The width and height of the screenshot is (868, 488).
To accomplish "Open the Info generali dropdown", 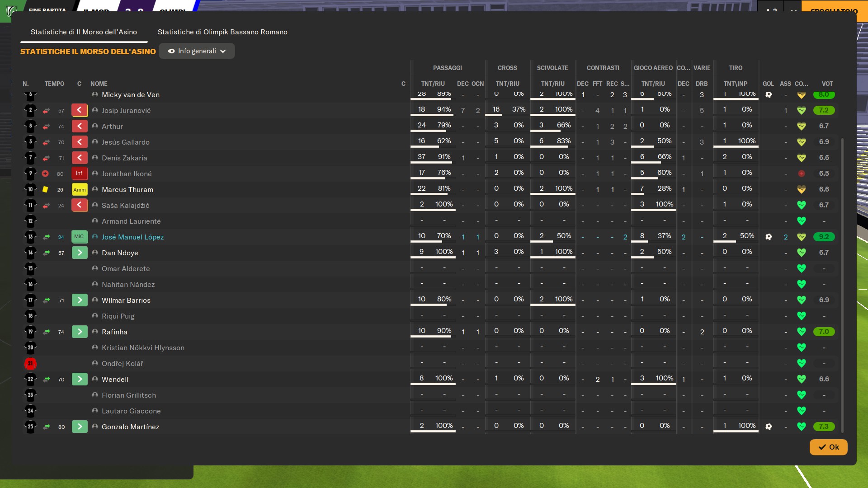I will click(x=197, y=51).
